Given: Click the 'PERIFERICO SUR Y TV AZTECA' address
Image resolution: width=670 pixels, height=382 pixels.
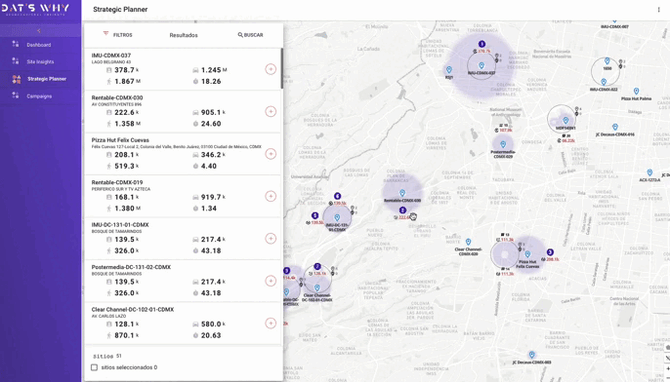Looking at the screenshot, I should coord(121,189).
